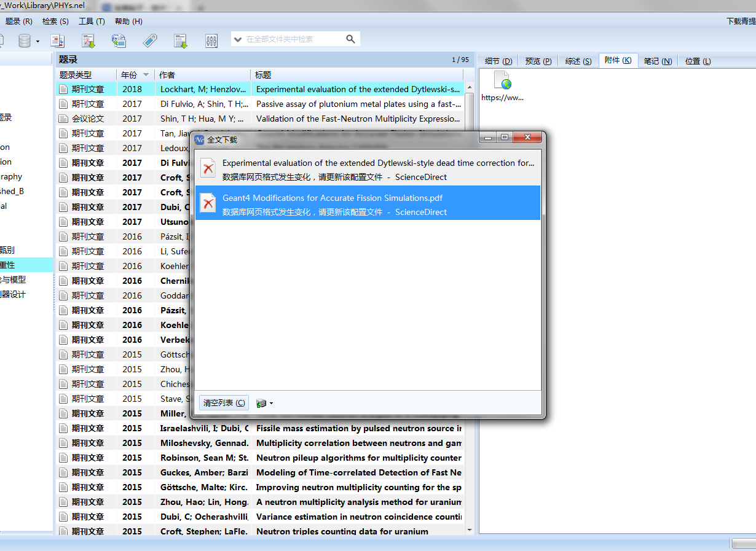Select author cell 'Göttsche, Malte; Kirc.'
Screen dimensions: 756x551
click(204, 487)
